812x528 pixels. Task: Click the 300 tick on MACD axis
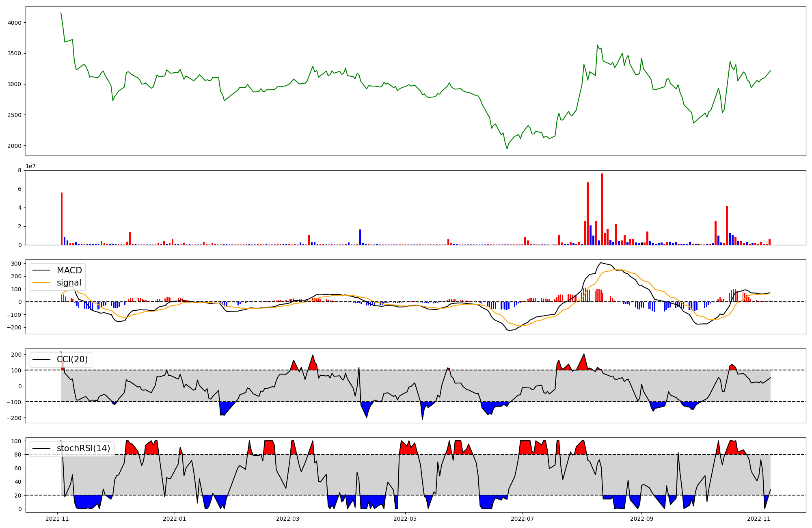[x=16, y=264]
